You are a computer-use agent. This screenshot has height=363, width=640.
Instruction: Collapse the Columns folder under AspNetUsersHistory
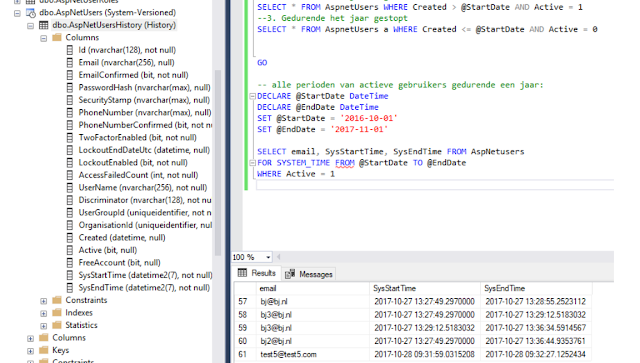point(43,38)
